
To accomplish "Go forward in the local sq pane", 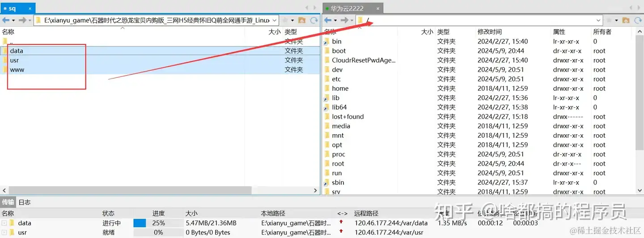I will point(22,20).
